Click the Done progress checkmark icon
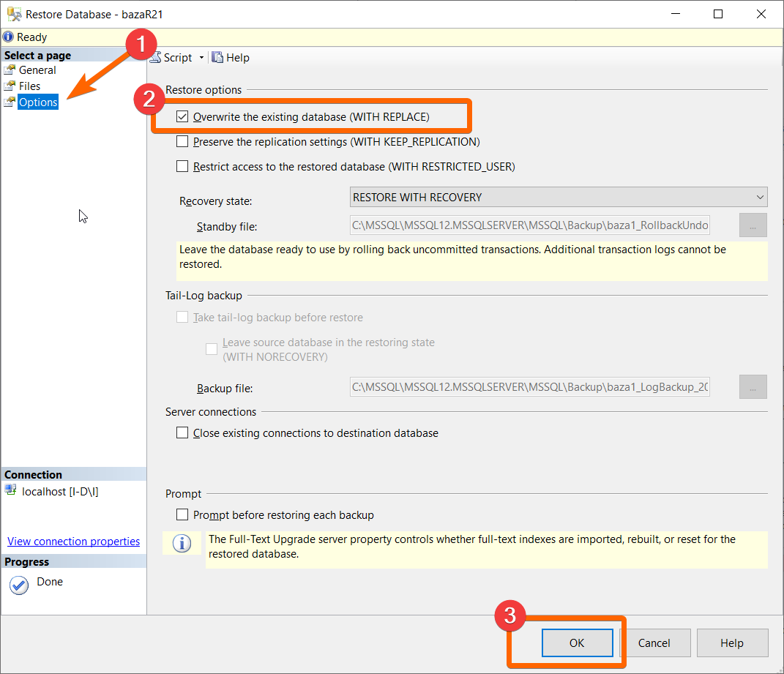Viewport: 784px width, 674px height. (x=19, y=585)
